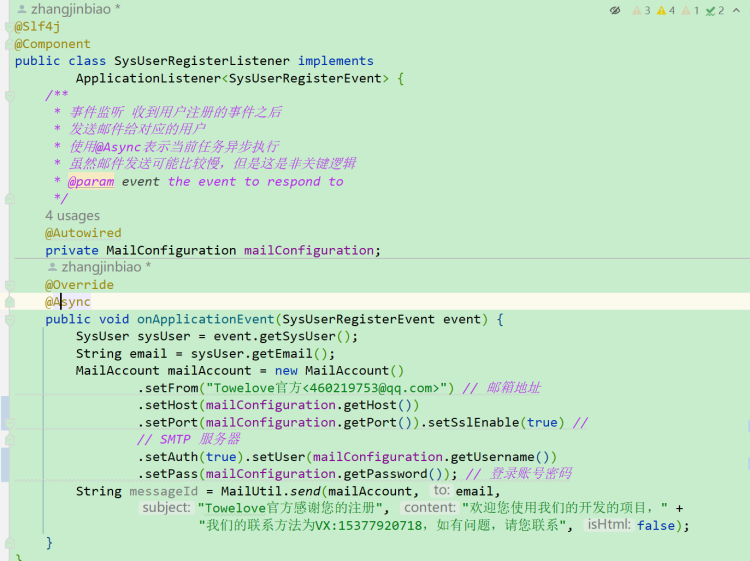
Task: Click the .setFrom method call
Action: (x=168, y=388)
